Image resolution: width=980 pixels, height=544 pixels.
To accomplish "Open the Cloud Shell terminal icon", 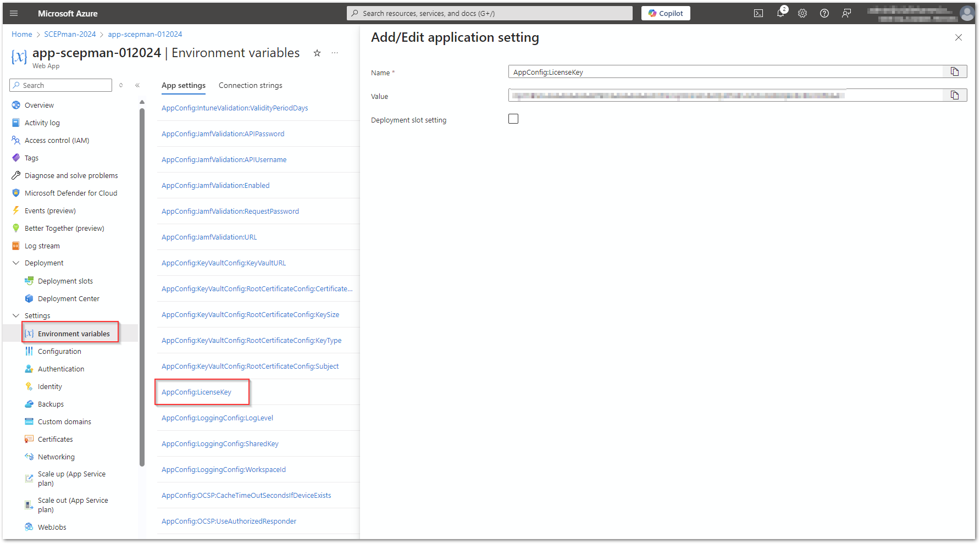I will tap(758, 13).
